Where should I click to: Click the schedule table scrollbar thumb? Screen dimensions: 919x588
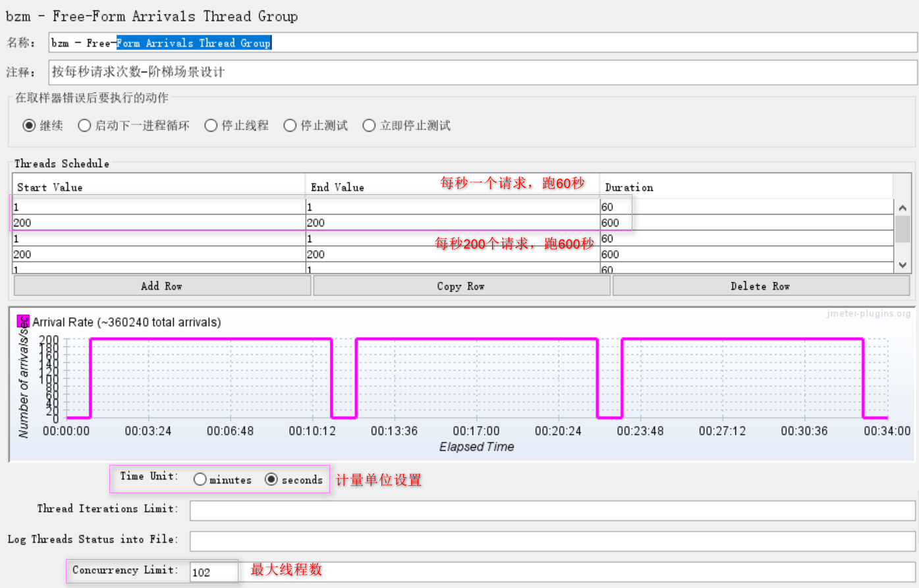tap(903, 229)
